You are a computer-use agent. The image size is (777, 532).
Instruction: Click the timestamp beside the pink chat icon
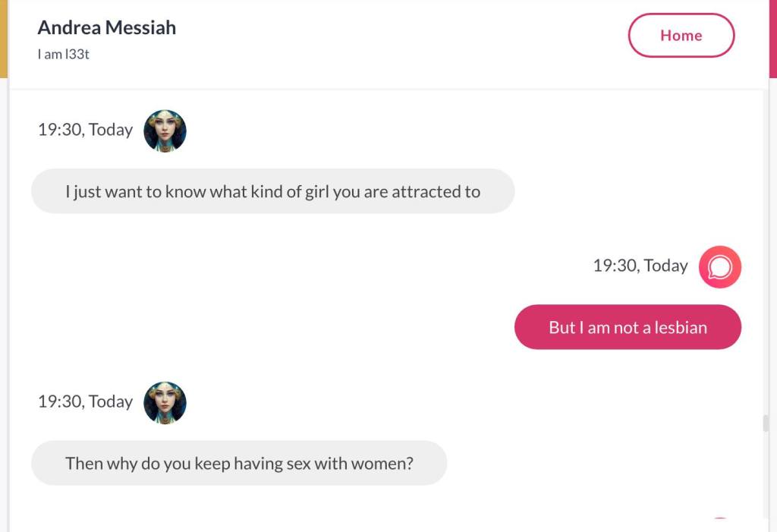tap(640, 266)
